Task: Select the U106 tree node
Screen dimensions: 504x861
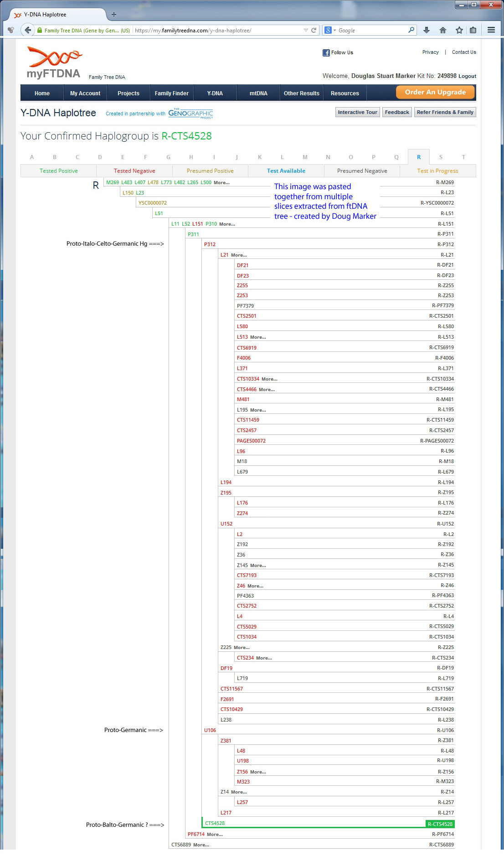Action: point(210,730)
